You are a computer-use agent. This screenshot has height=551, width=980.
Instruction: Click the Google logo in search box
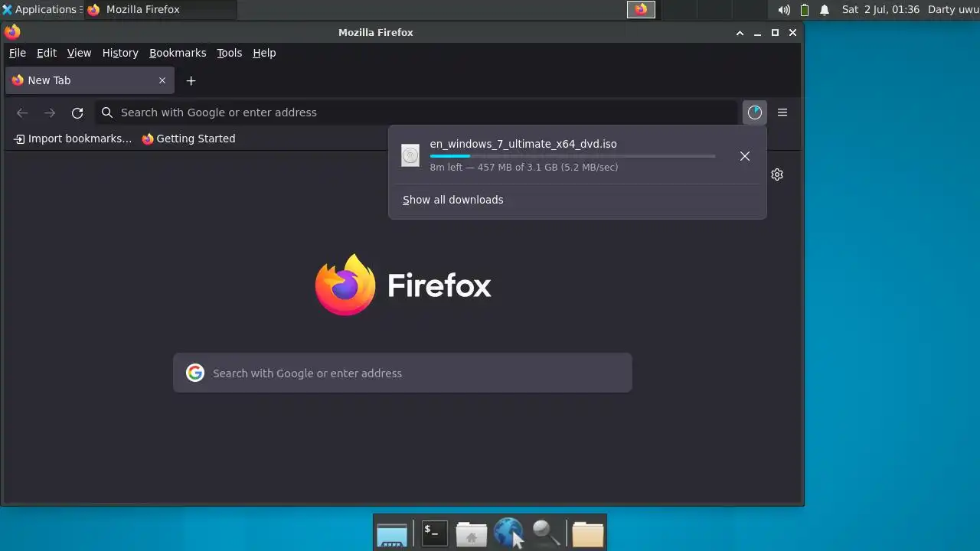coord(195,373)
